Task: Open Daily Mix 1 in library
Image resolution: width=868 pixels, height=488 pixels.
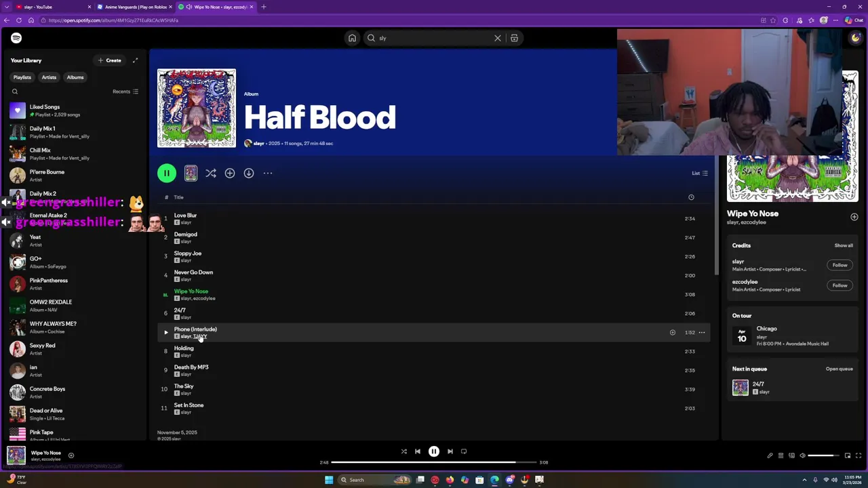Action: [75, 132]
